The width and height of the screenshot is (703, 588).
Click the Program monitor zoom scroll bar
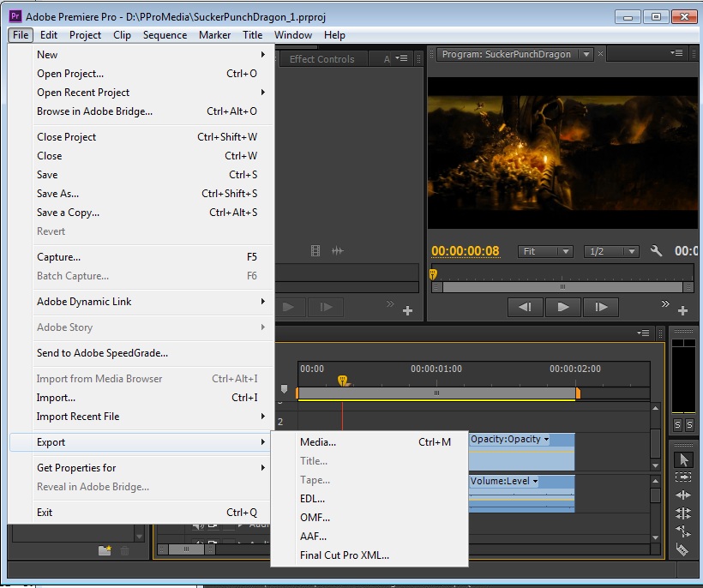click(562, 287)
